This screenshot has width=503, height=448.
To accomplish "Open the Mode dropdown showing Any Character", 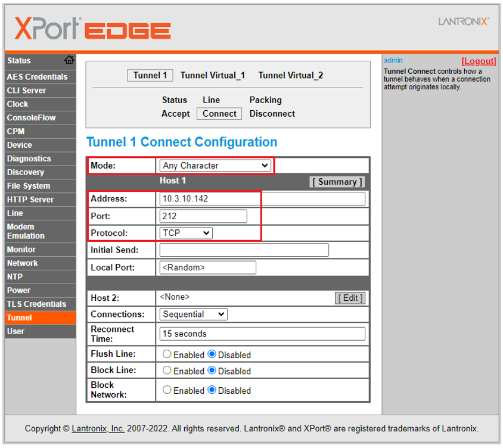I will tap(215, 166).
